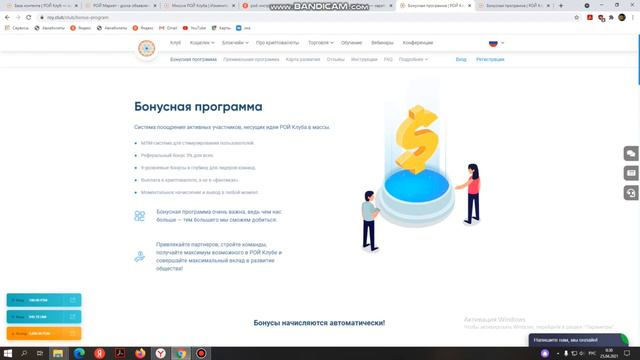640x360 pixels.
Task: Click the РОЙ Клуб round logo
Action: (x=147, y=49)
